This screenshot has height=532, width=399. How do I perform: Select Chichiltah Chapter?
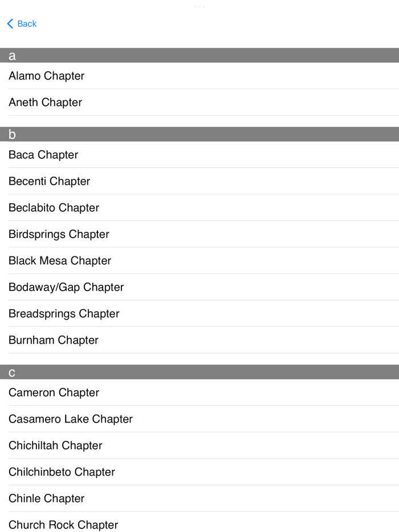(55, 445)
